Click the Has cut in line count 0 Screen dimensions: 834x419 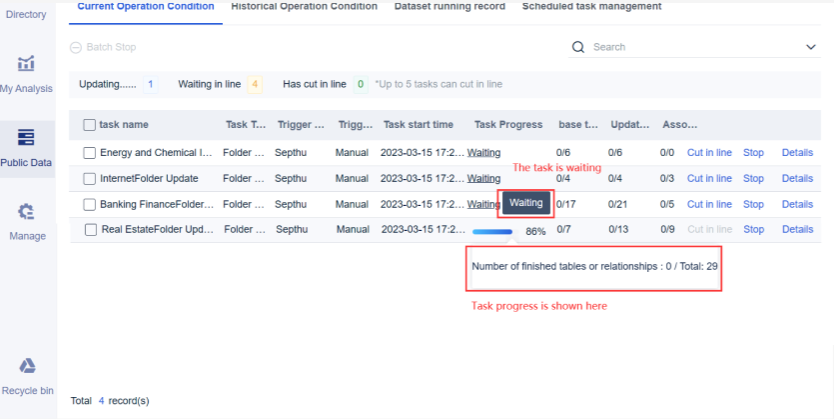(x=361, y=84)
